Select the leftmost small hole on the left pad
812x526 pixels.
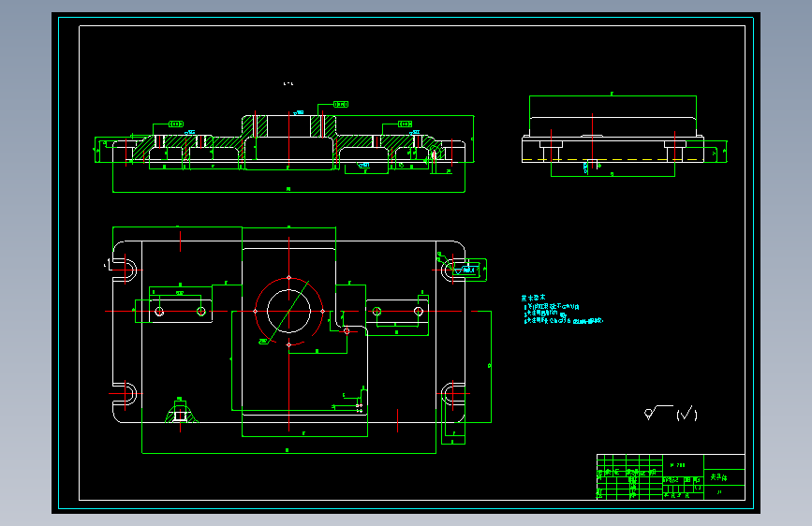[x=159, y=311]
